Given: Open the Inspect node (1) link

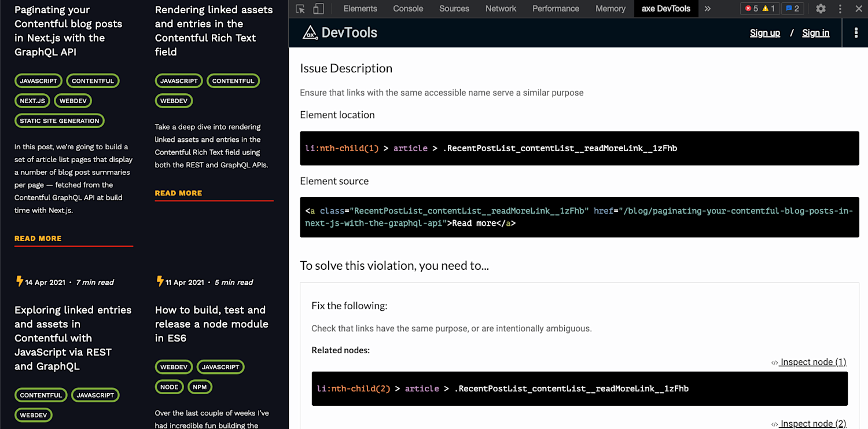Looking at the screenshot, I should 812,362.
